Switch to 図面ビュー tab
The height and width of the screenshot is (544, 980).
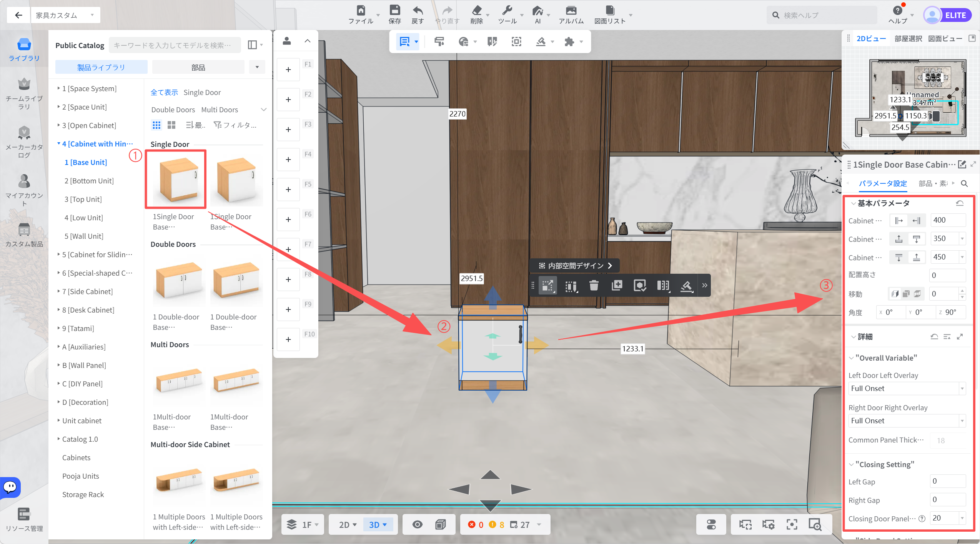(945, 38)
